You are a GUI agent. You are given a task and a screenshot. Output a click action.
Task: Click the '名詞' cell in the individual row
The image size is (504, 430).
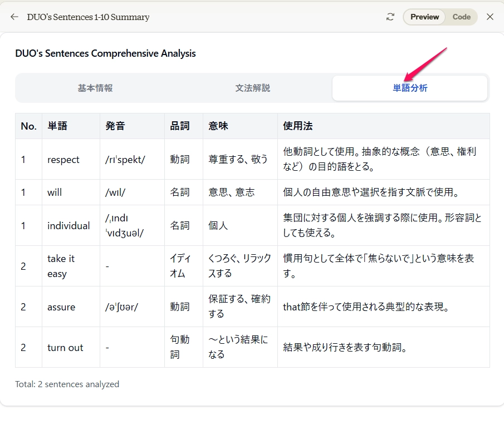(180, 226)
